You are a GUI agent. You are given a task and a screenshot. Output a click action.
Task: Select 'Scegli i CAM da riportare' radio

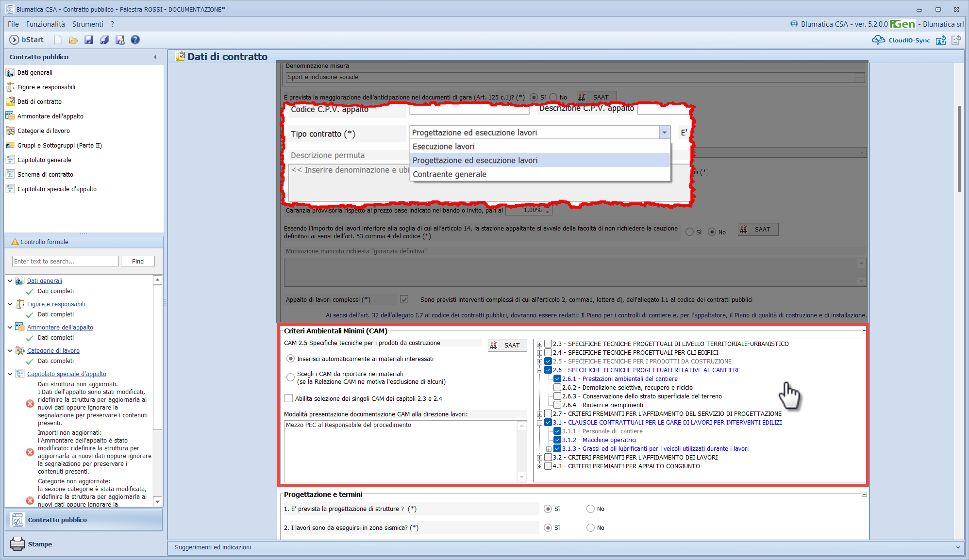click(290, 377)
